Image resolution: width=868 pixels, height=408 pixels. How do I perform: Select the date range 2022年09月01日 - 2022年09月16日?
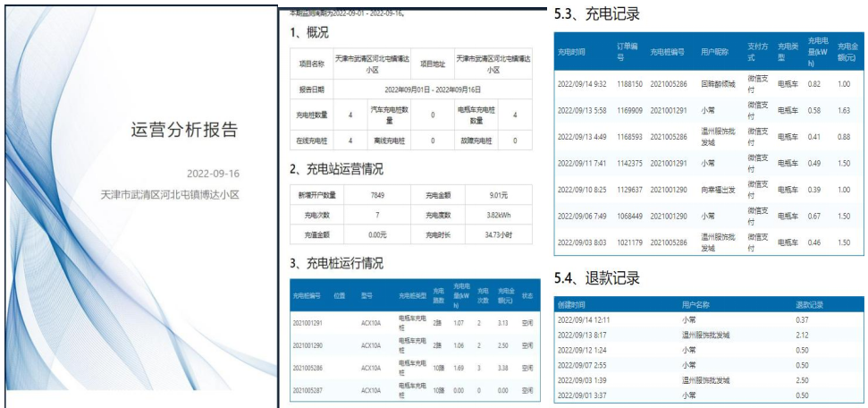click(x=433, y=89)
